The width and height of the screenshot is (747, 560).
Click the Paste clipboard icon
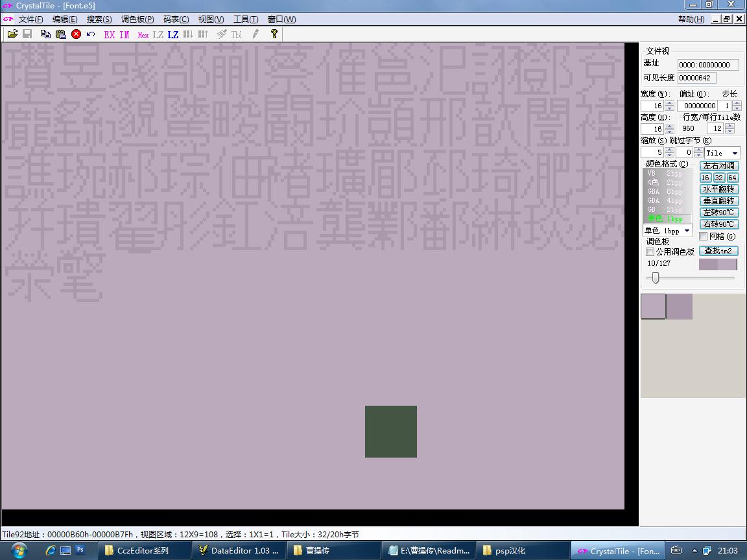tap(61, 34)
